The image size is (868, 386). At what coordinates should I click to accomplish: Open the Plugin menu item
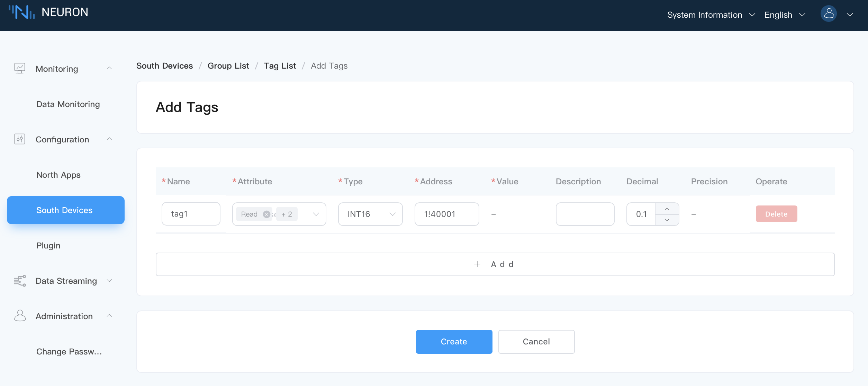pos(48,246)
